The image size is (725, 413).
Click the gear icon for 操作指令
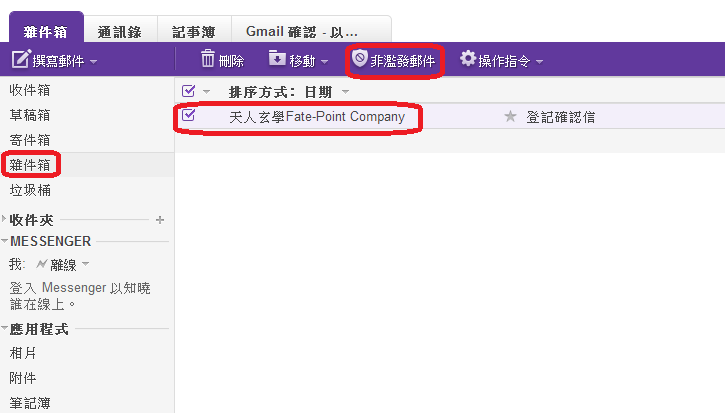[467, 60]
